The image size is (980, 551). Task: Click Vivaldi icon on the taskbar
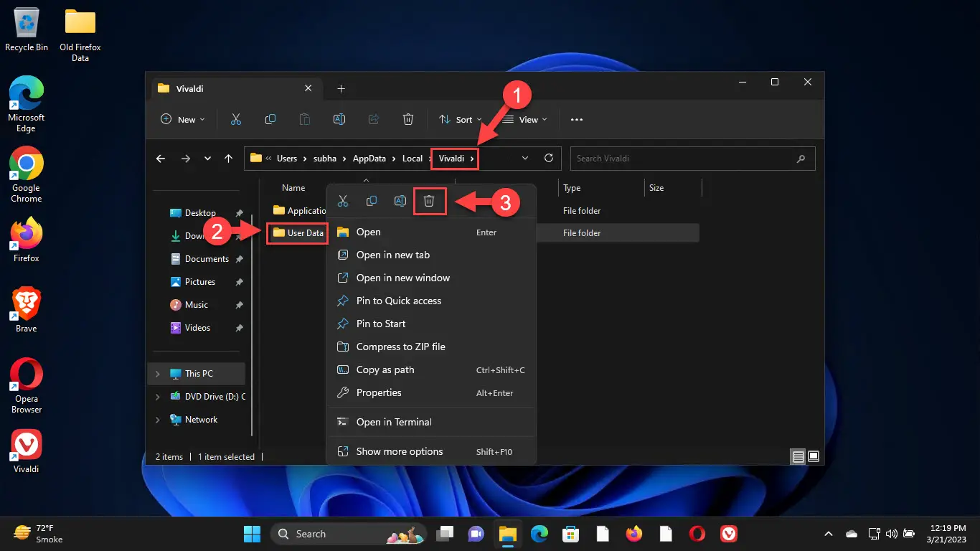tap(729, 534)
